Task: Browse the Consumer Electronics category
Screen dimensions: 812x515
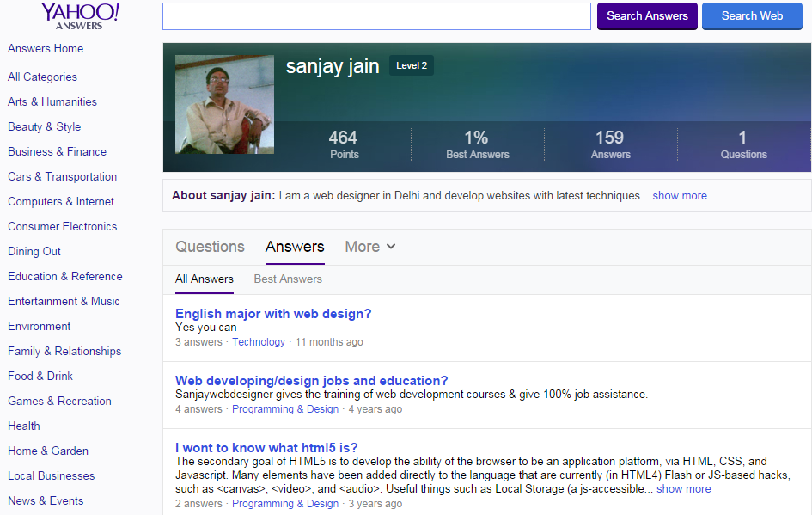Action: click(62, 226)
